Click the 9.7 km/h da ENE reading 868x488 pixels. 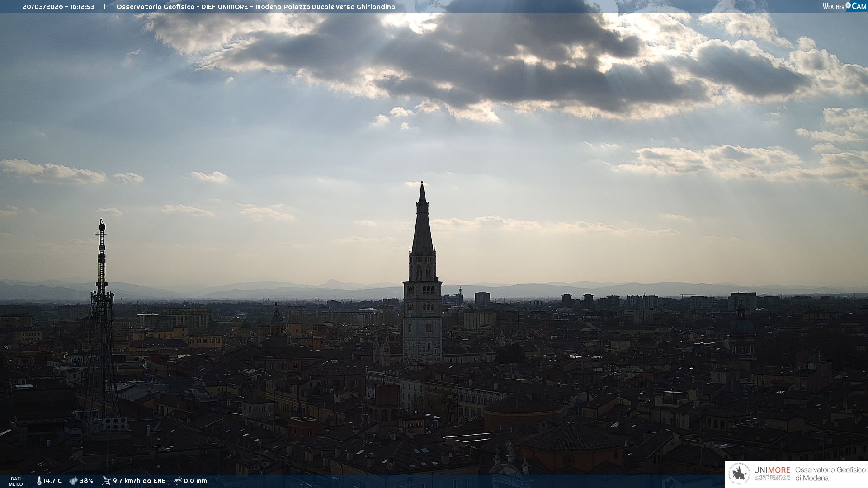(139, 481)
